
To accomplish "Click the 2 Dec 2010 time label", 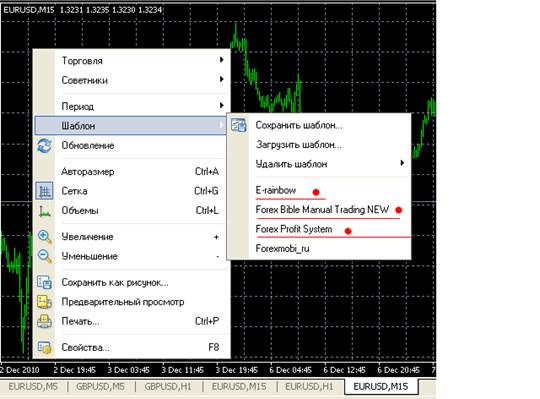I will [20, 370].
